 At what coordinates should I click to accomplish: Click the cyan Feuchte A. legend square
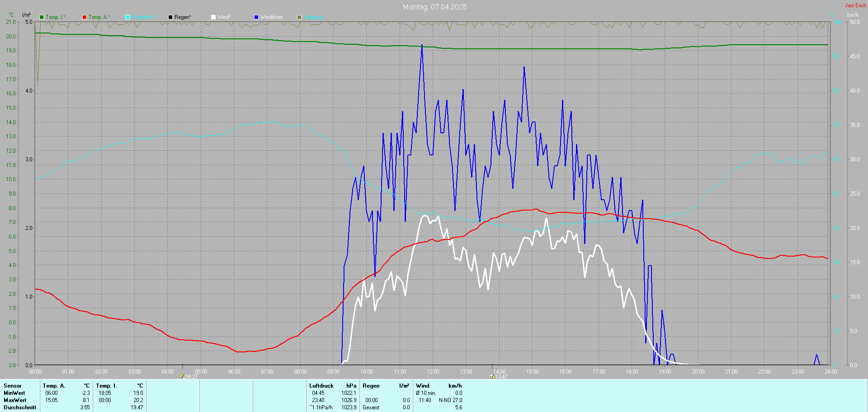127,17
